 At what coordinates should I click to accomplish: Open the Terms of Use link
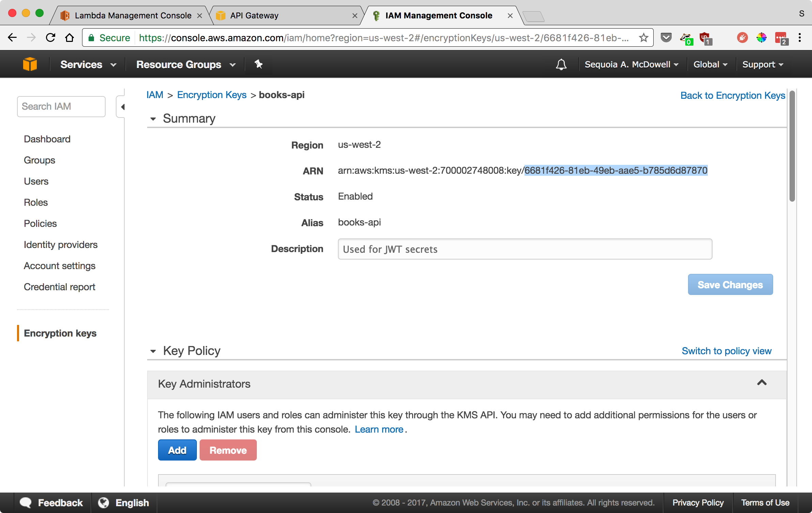pyautogui.click(x=765, y=503)
